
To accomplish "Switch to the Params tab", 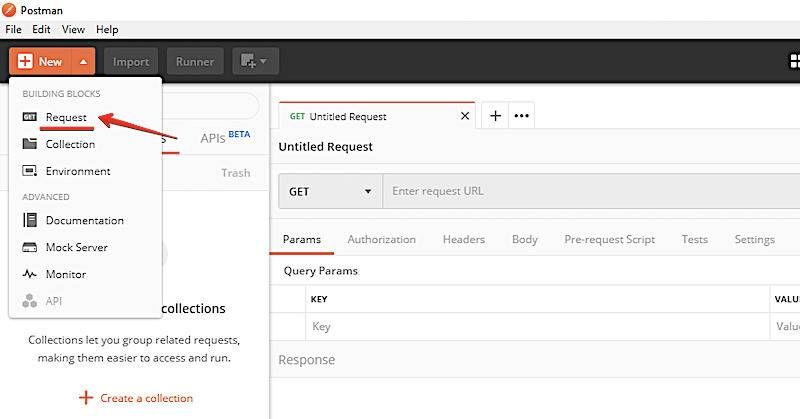I will [302, 239].
